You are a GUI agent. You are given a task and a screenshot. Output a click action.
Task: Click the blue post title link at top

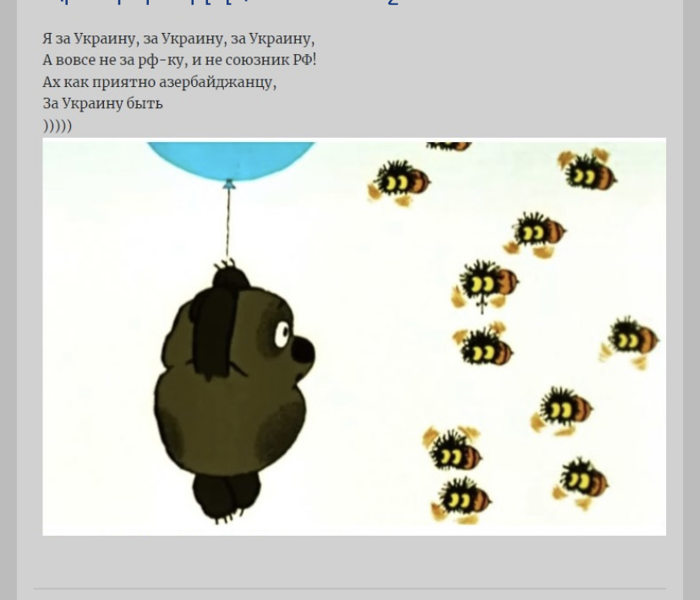click(x=220, y=3)
